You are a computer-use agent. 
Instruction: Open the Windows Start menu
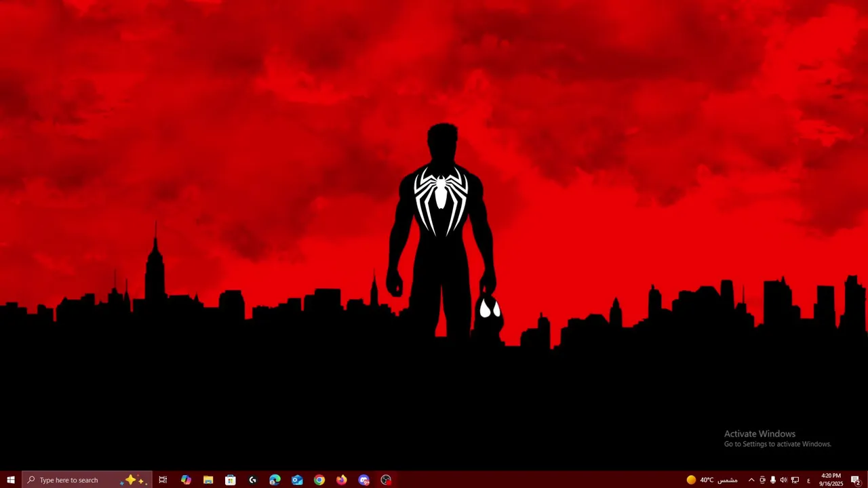11,480
